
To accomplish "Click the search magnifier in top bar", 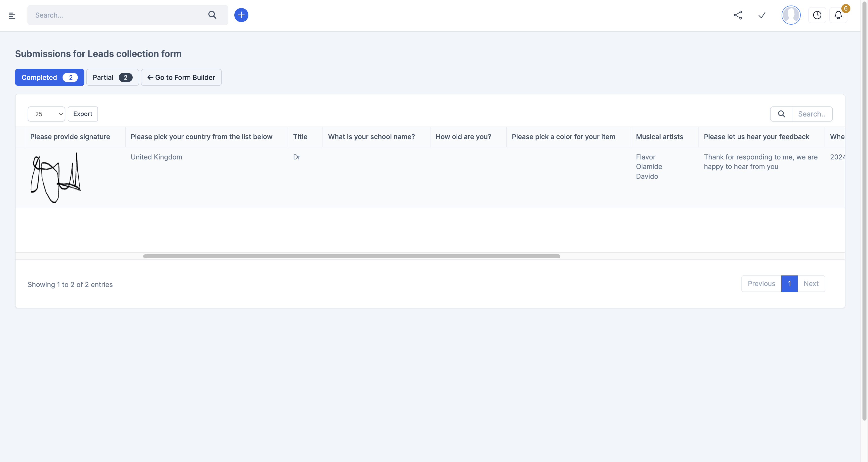I will (x=213, y=15).
